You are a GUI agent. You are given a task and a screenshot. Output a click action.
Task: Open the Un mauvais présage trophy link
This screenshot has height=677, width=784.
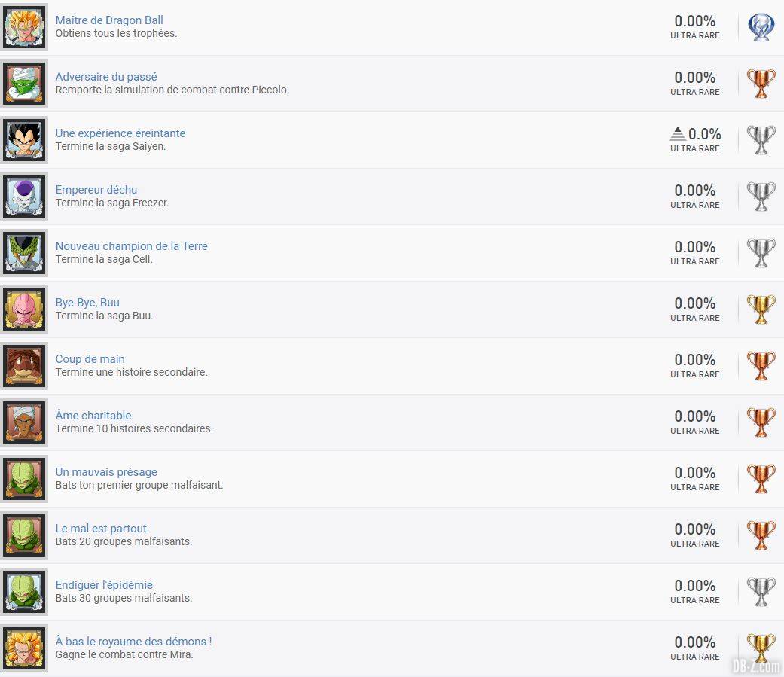click(x=106, y=472)
